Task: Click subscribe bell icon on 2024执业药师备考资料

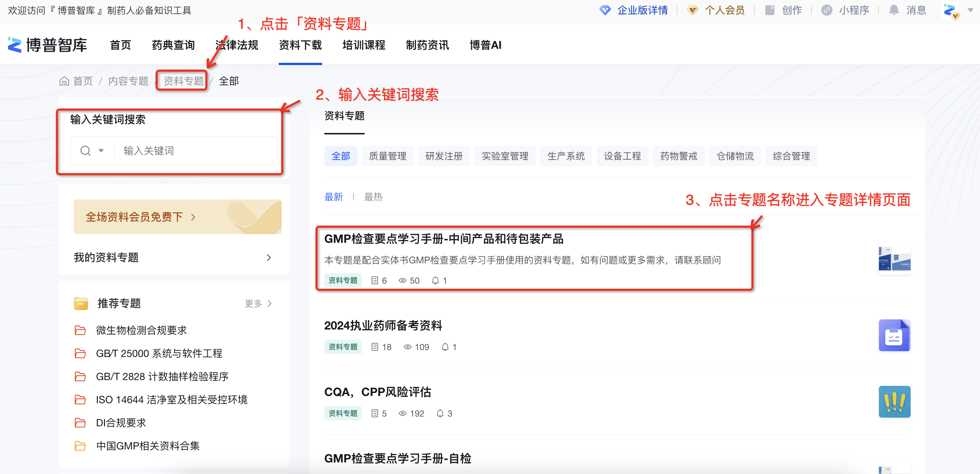Action: tap(445, 347)
